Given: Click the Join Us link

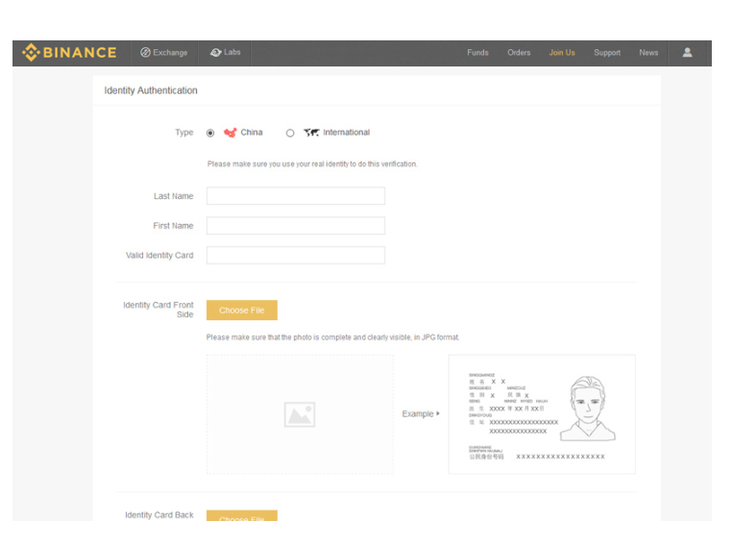Looking at the screenshot, I should pos(562,53).
